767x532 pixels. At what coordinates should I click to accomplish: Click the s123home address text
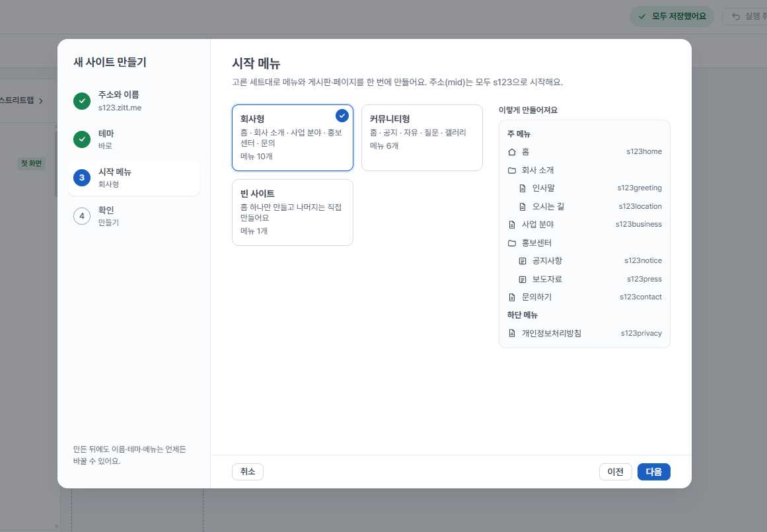pos(643,152)
